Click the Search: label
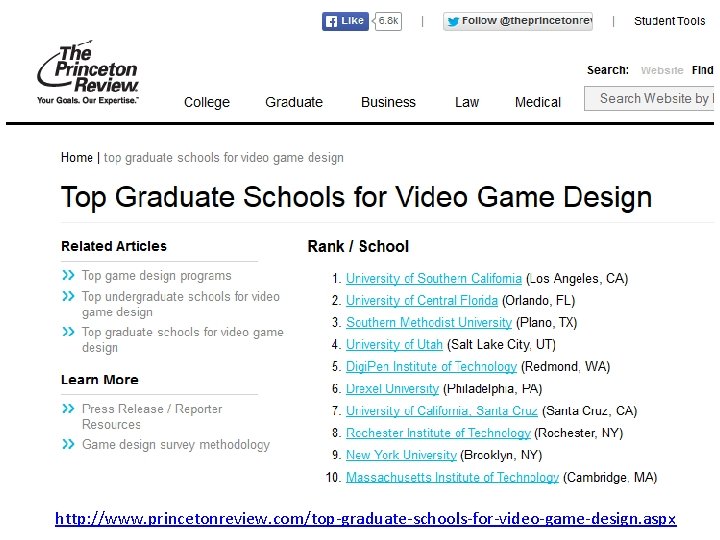The height and width of the screenshot is (540, 720). pos(608,70)
